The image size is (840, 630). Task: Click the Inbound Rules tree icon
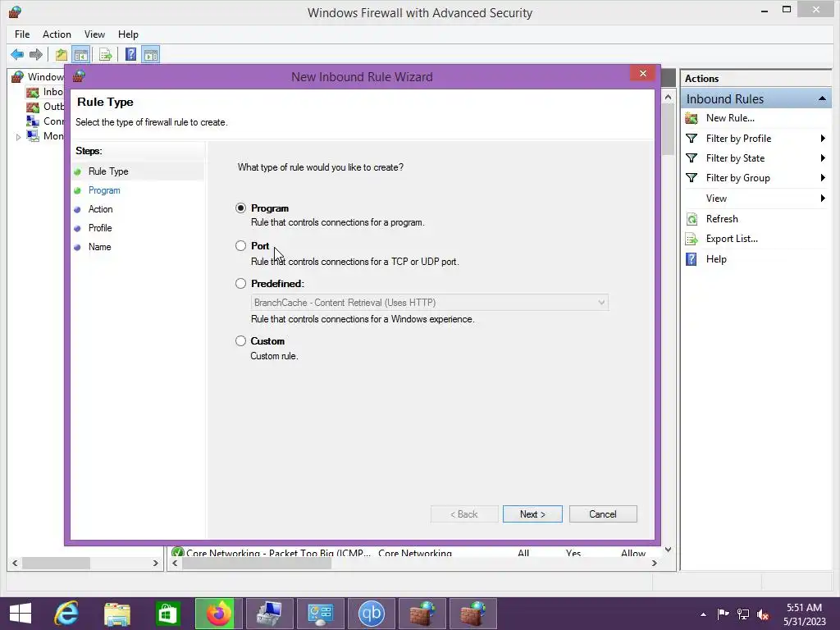click(33, 92)
